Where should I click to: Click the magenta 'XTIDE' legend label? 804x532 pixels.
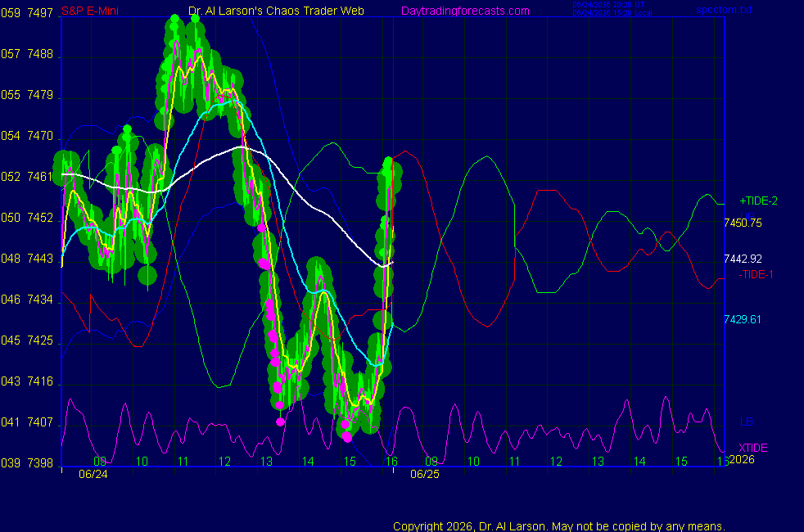coord(753,448)
